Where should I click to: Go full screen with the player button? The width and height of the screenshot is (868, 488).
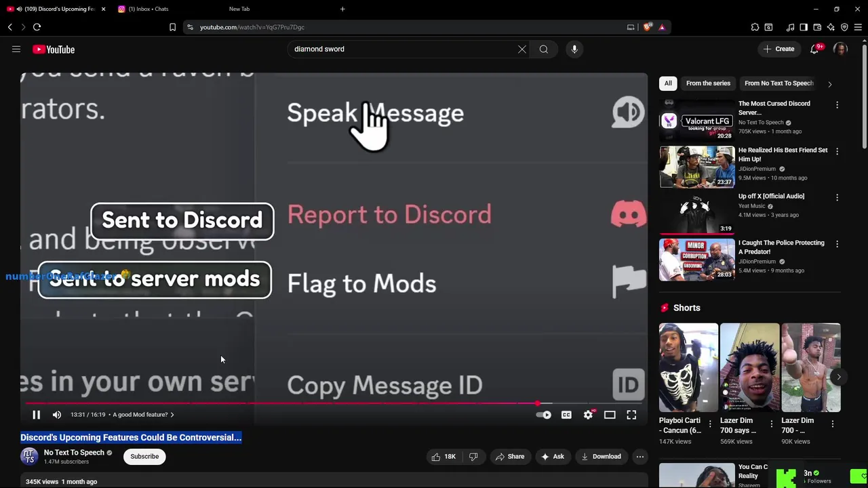point(631,415)
